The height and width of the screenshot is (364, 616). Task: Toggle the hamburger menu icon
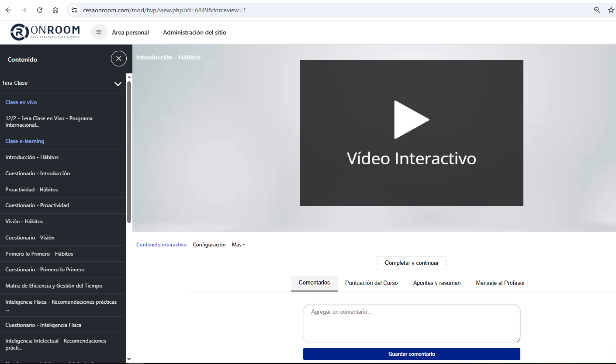[99, 32]
